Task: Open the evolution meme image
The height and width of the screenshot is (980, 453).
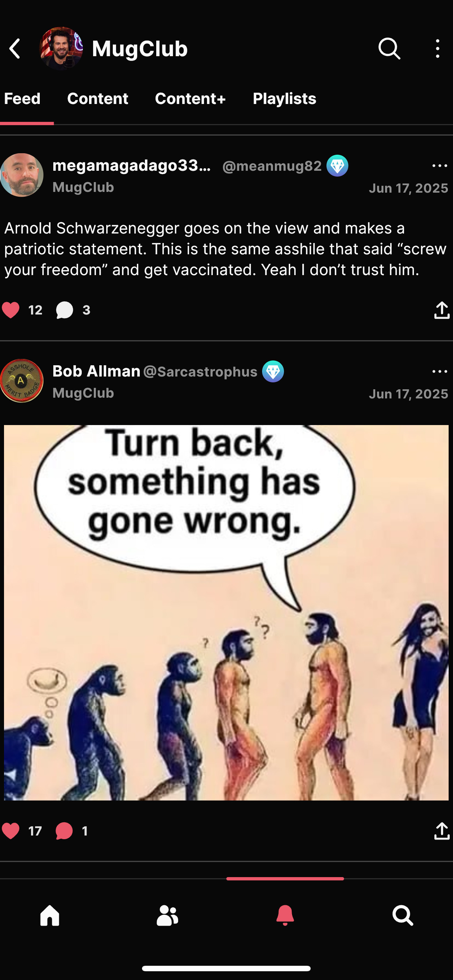Action: pos(226,613)
